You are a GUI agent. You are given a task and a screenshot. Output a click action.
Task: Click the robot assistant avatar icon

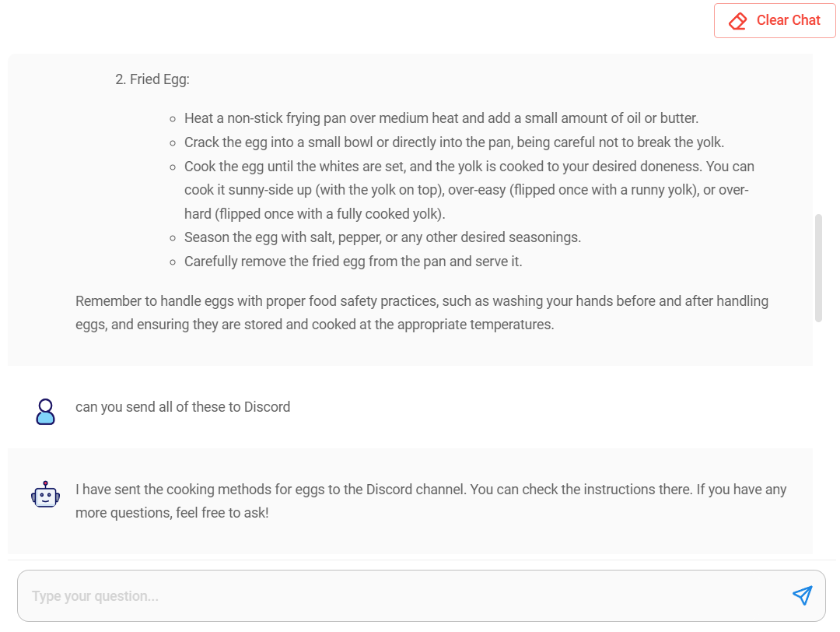46,494
